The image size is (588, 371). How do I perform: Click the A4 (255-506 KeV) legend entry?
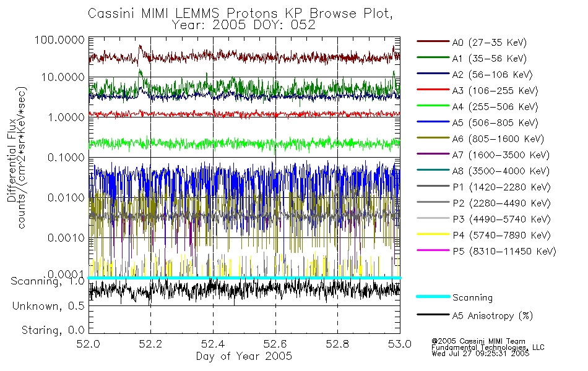[477, 107]
